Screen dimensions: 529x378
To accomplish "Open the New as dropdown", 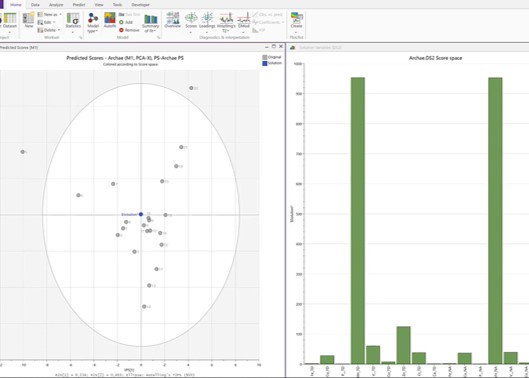I will (x=50, y=15).
